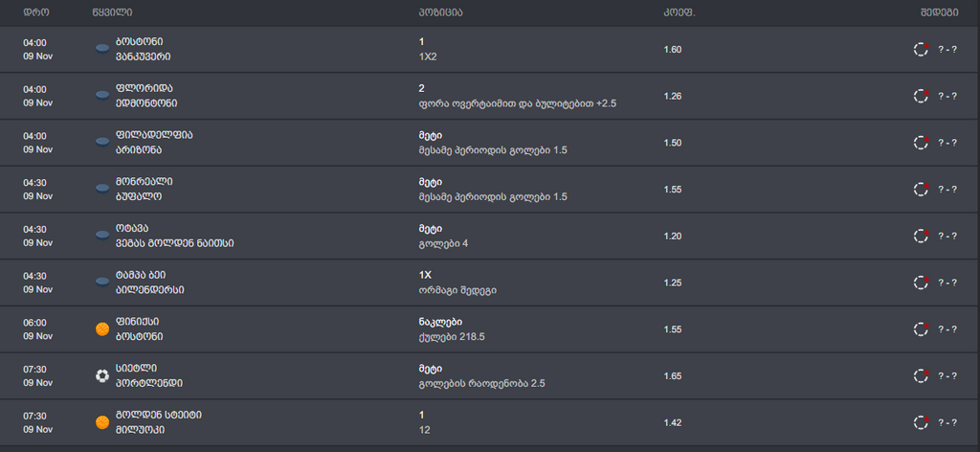Click 1.20 odds for ოტავა match
This screenshot has height=452, width=980.
673,237
